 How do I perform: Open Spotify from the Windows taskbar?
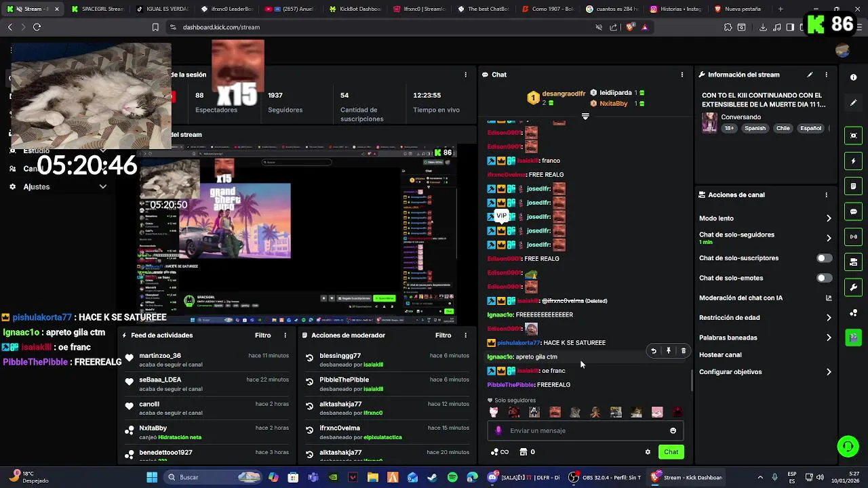(452, 477)
